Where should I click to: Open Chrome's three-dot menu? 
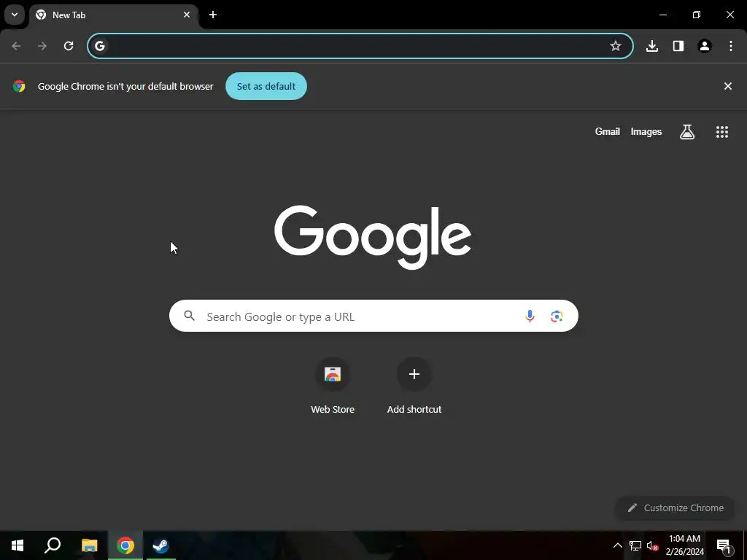click(x=731, y=46)
